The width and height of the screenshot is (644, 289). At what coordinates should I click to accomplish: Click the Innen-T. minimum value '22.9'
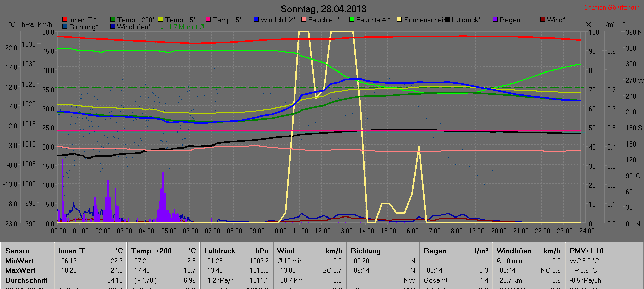pos(116,261)
